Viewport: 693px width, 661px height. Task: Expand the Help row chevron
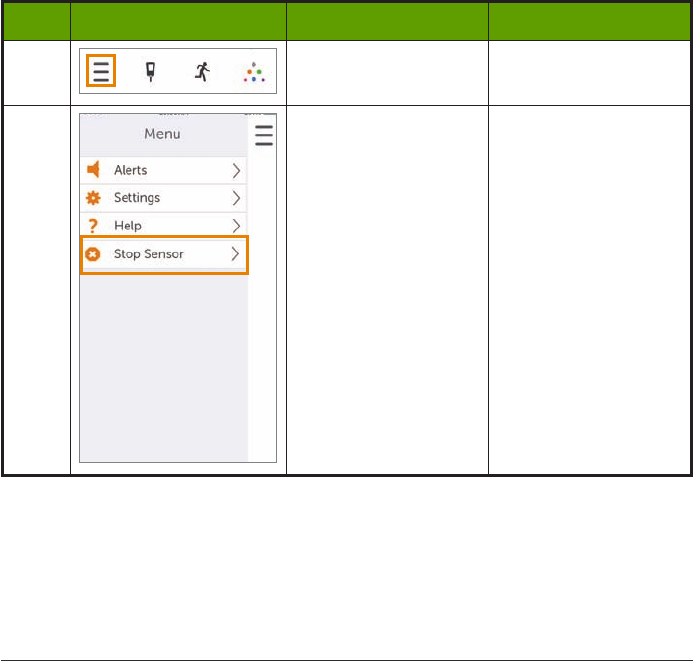point(236,226)
